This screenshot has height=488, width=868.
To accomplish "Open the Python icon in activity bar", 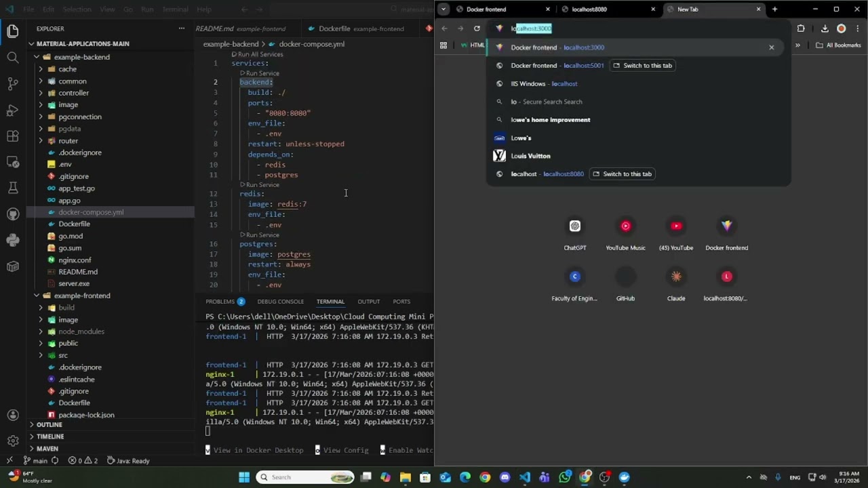I will (12, 240).
